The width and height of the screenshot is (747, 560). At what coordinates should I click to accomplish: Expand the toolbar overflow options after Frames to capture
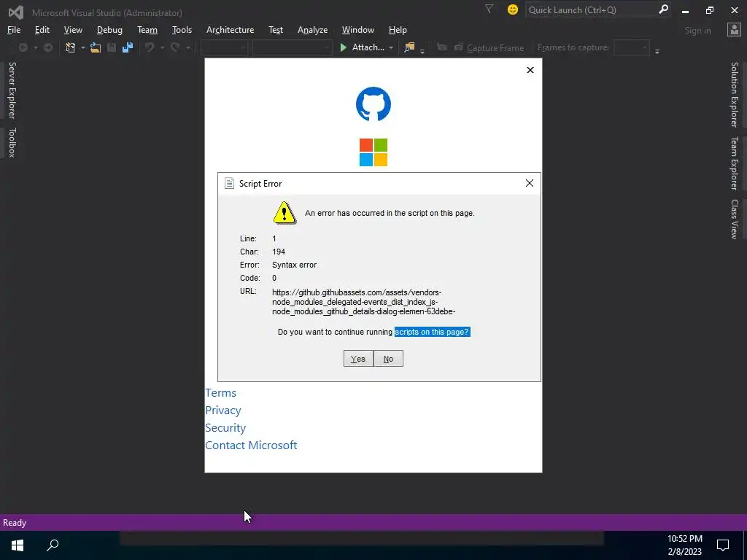click(657, 50)
